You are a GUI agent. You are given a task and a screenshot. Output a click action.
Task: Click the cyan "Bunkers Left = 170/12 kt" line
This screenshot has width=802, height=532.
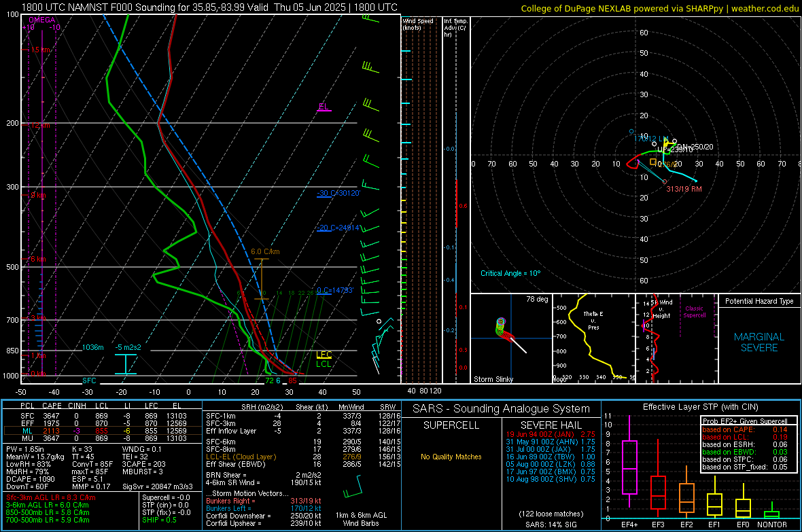tap(264, 508)
